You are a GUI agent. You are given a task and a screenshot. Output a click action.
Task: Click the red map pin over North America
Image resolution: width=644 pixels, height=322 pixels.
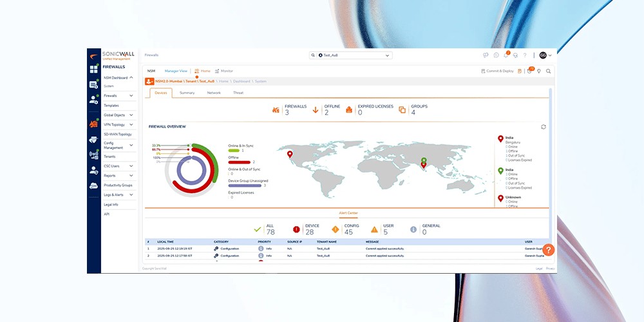[x=290, y=154]
